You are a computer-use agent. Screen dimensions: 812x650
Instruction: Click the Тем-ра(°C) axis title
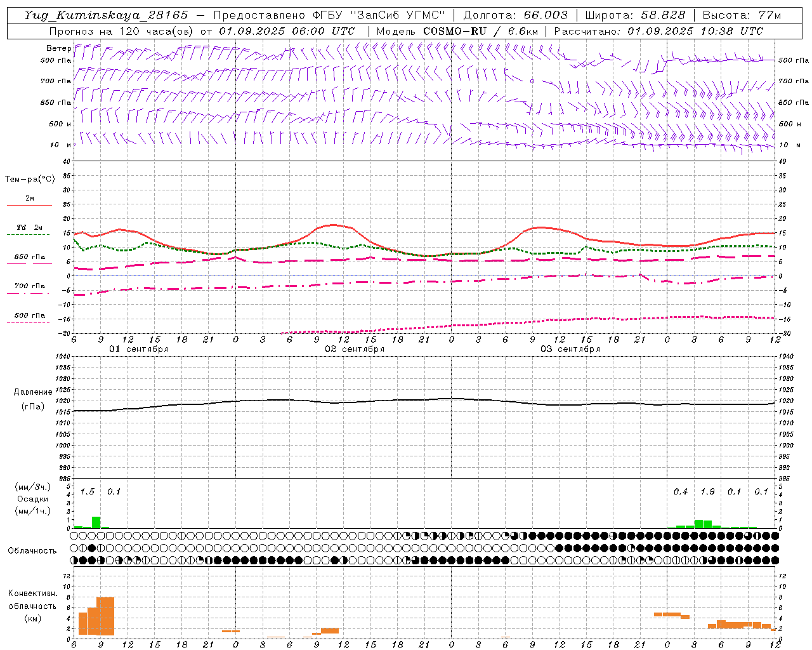click(30, 180)
